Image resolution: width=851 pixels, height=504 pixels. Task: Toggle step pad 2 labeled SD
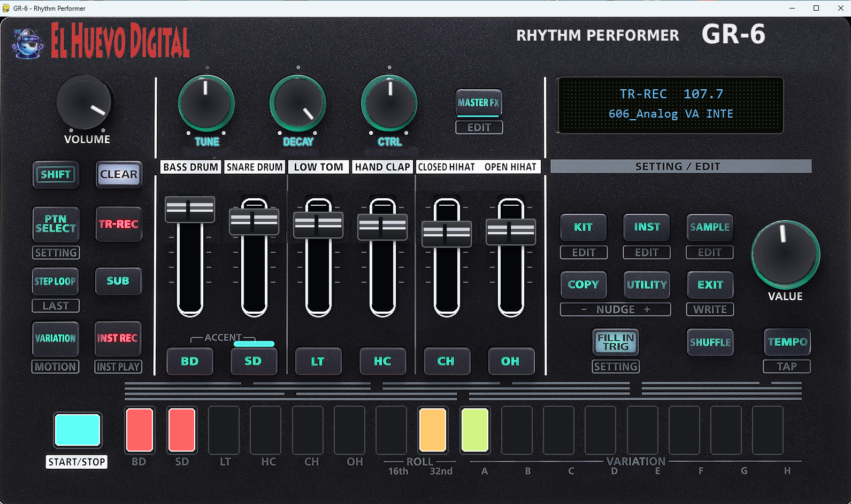click(x=182, y=430)
